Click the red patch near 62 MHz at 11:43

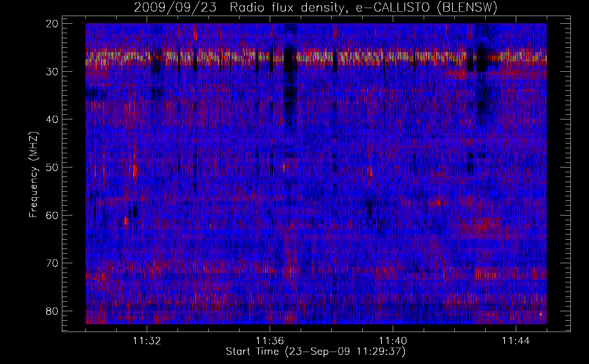(x=483, y=226)
